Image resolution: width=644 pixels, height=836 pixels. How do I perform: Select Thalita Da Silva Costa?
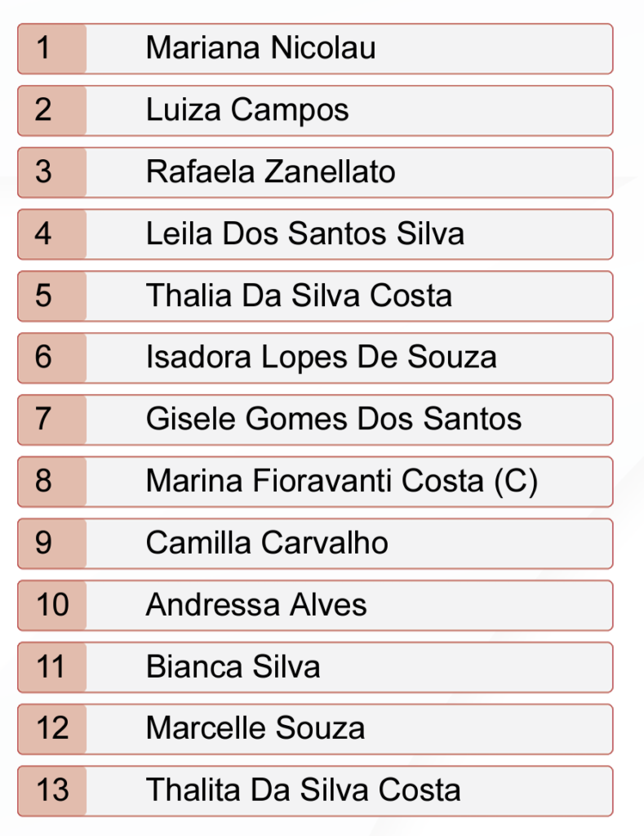point(303,790)
